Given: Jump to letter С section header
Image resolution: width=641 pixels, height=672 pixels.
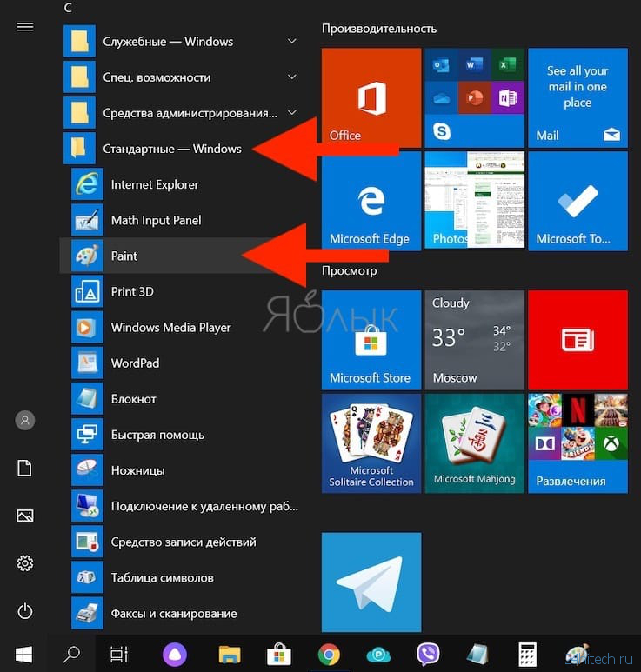Looking at the screenshot, I should point(68,7).
